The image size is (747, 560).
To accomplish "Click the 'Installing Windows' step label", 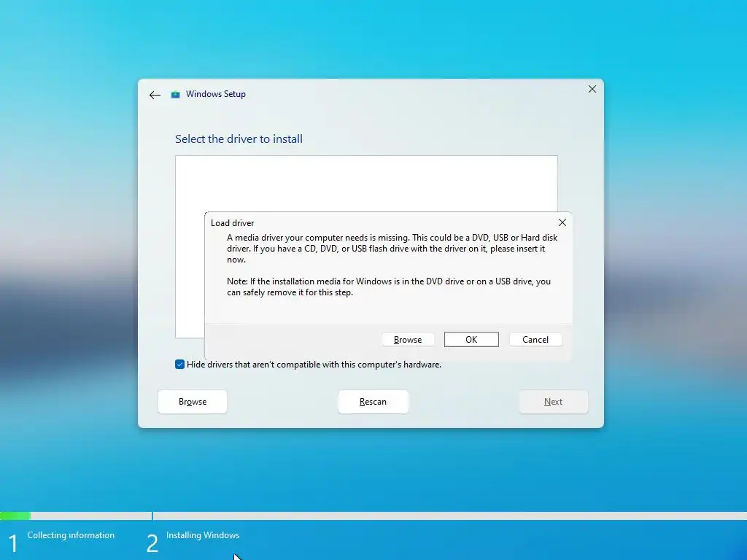I will tap(203, 535).
